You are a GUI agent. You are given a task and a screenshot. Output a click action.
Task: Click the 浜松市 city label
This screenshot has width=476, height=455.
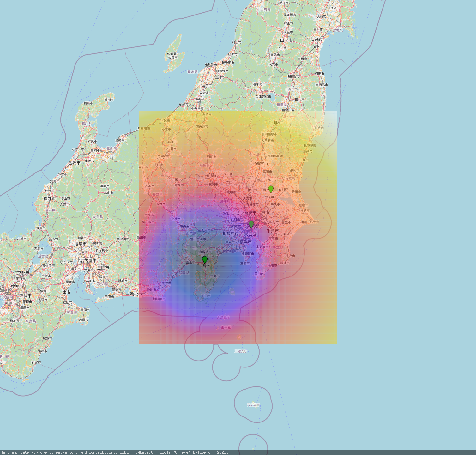[136, 294]
